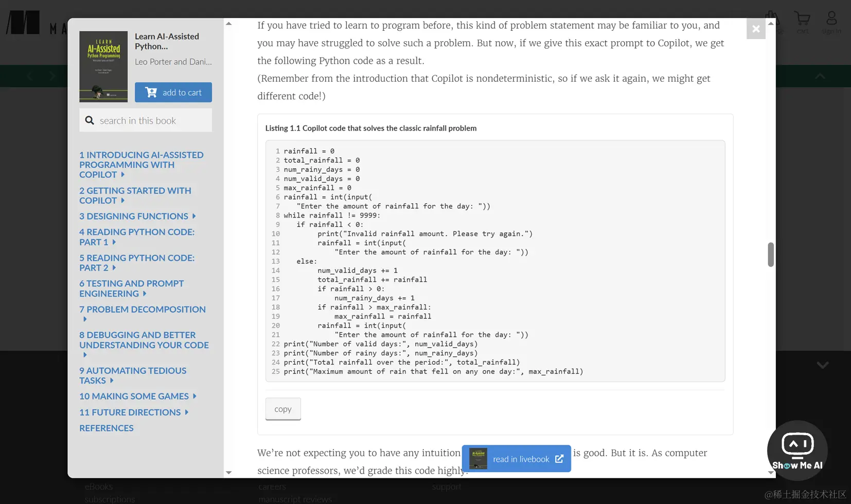Click the book title Learn AI-Assisted Python
Viewport: 851px width, 504px height.
(x=167, y=41)
